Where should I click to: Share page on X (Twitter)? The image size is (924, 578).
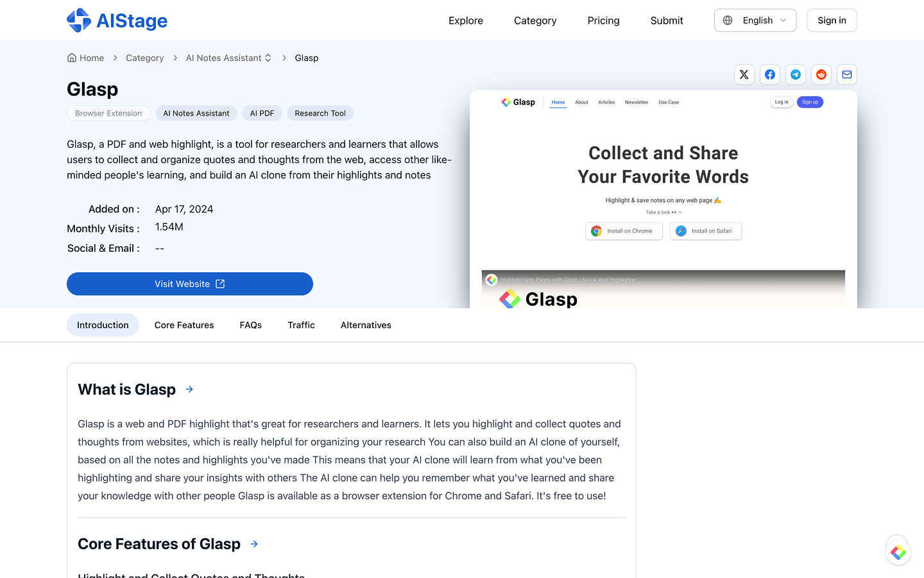(744, 74)
